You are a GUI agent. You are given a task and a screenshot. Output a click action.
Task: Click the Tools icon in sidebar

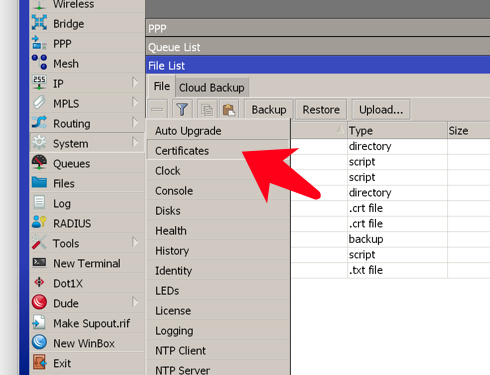(x=39, y=242)
